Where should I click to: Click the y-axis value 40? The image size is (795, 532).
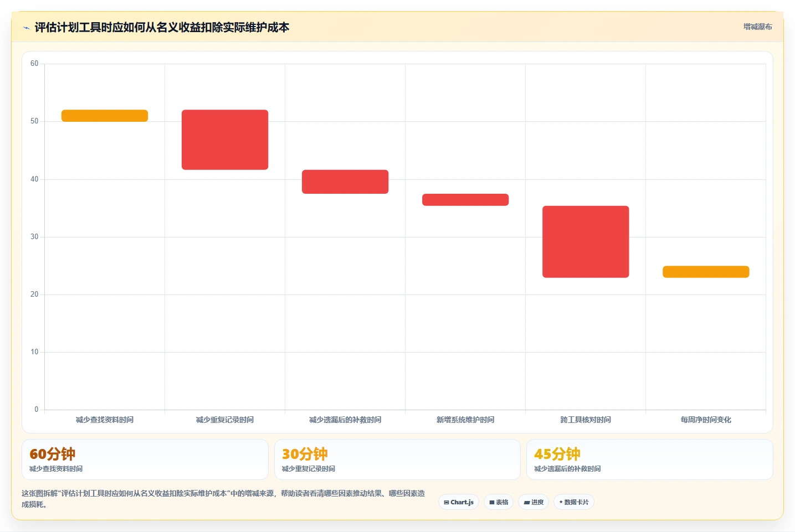[34, 179]
